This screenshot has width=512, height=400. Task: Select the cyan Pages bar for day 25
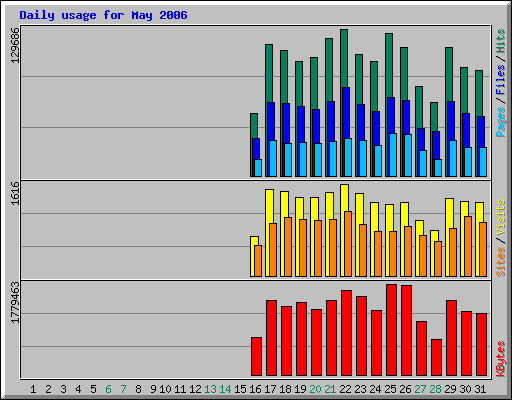click(393, 155)
